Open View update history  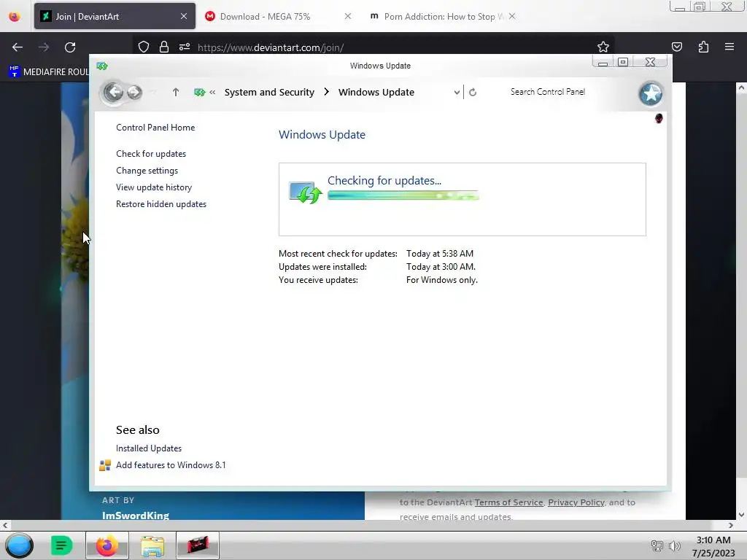pyautogui.click(x=154, y=187)
